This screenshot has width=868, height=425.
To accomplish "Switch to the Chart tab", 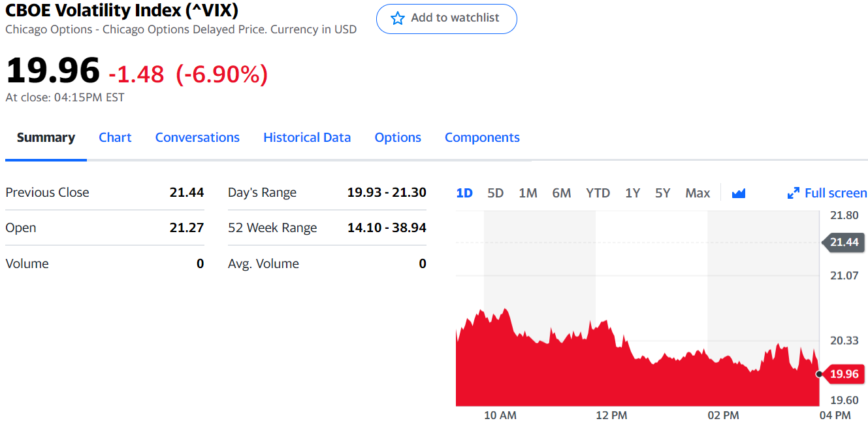I will [x=115, y=137].
